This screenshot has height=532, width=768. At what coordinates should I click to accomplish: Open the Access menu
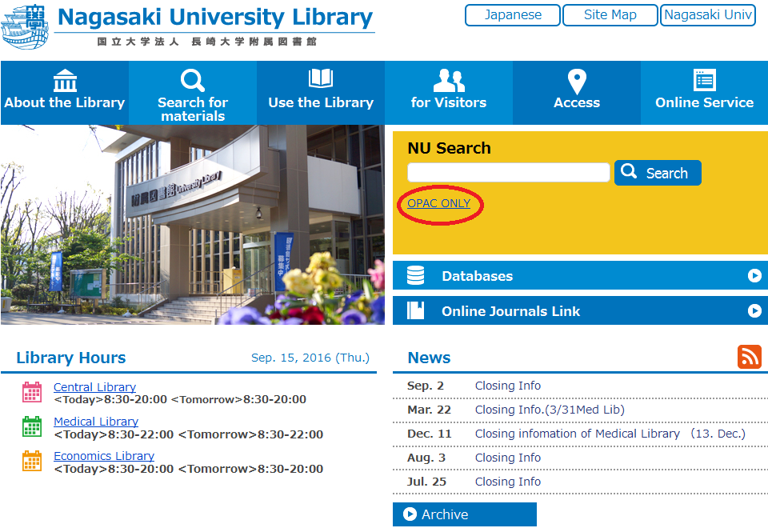(577, 93)
